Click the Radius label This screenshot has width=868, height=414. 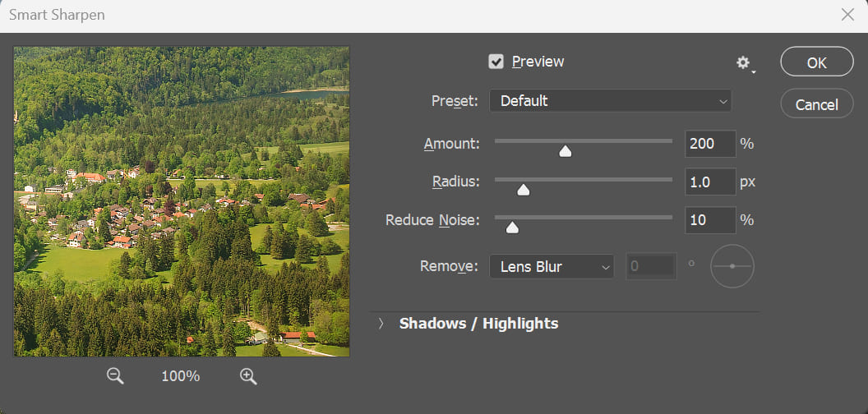(x=456, y=182)
